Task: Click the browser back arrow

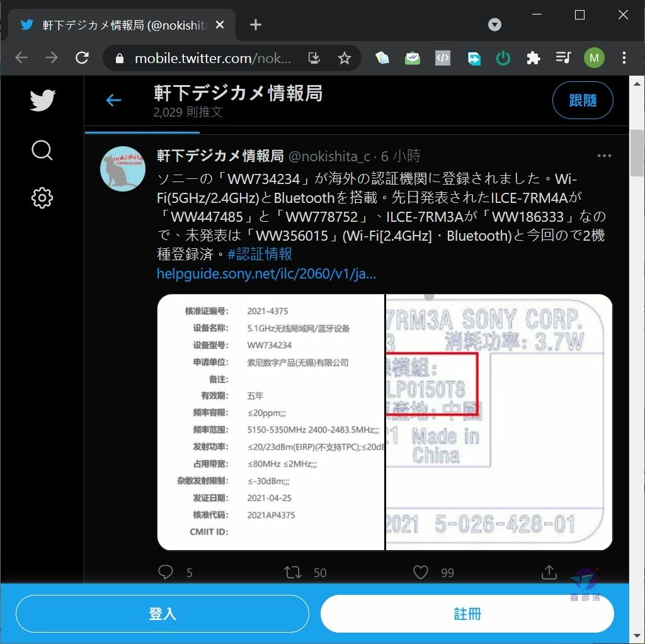Action: (x=21, y=57)
